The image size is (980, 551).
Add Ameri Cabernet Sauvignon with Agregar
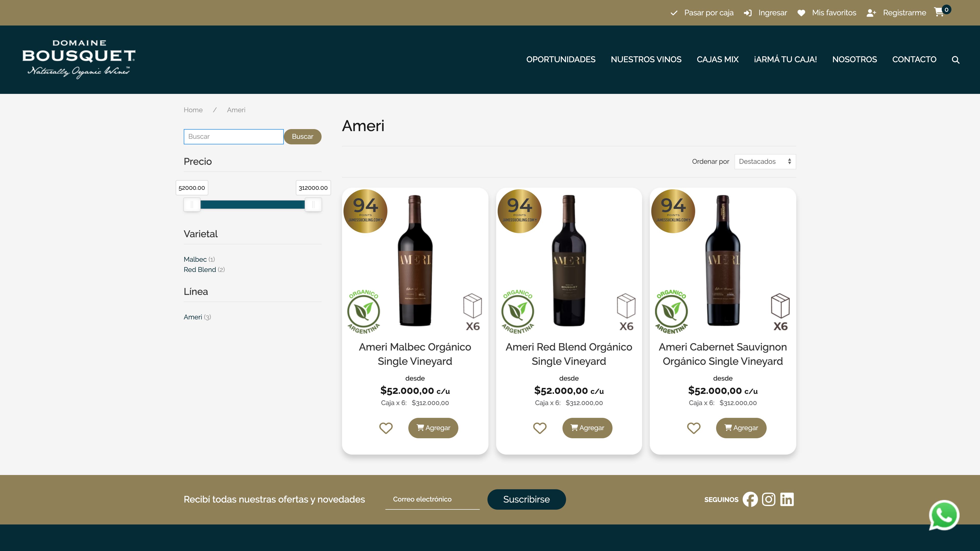pyautogui.click(x=741, y=428)
